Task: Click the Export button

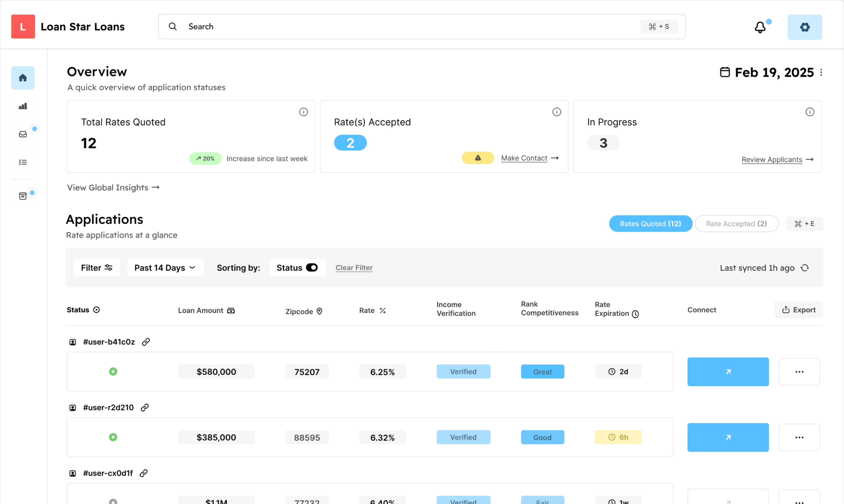Action: tap(798, 310)
